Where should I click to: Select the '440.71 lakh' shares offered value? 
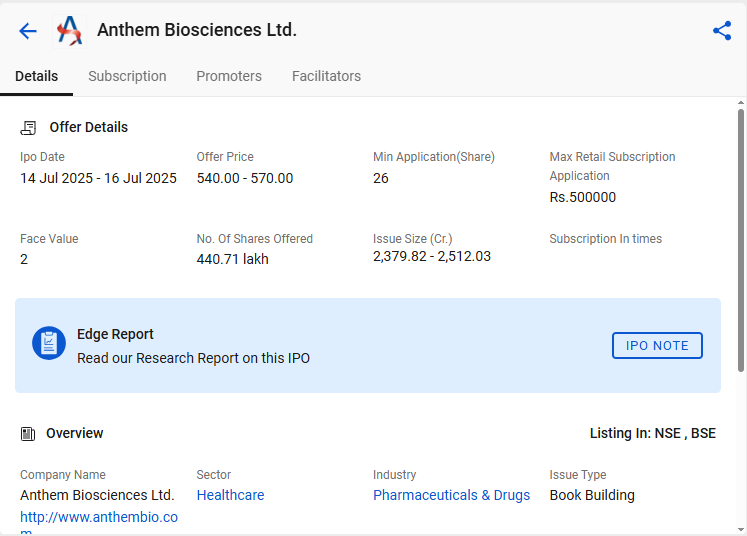232,259
